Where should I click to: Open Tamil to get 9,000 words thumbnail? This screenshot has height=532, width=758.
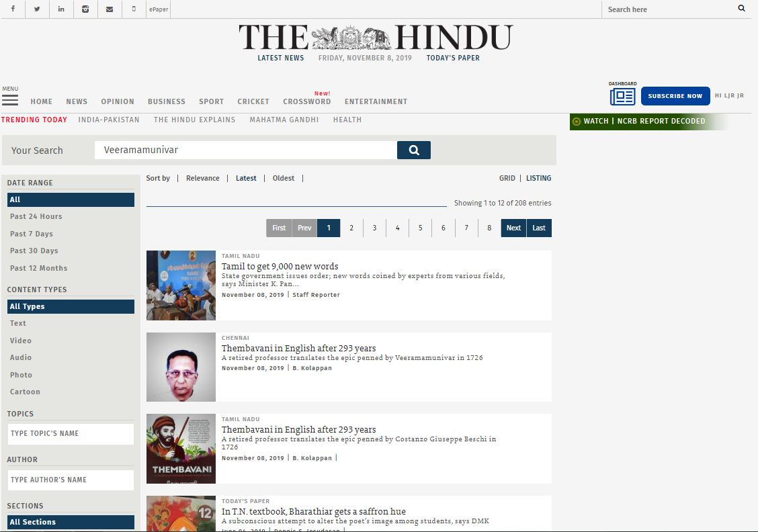181,285
